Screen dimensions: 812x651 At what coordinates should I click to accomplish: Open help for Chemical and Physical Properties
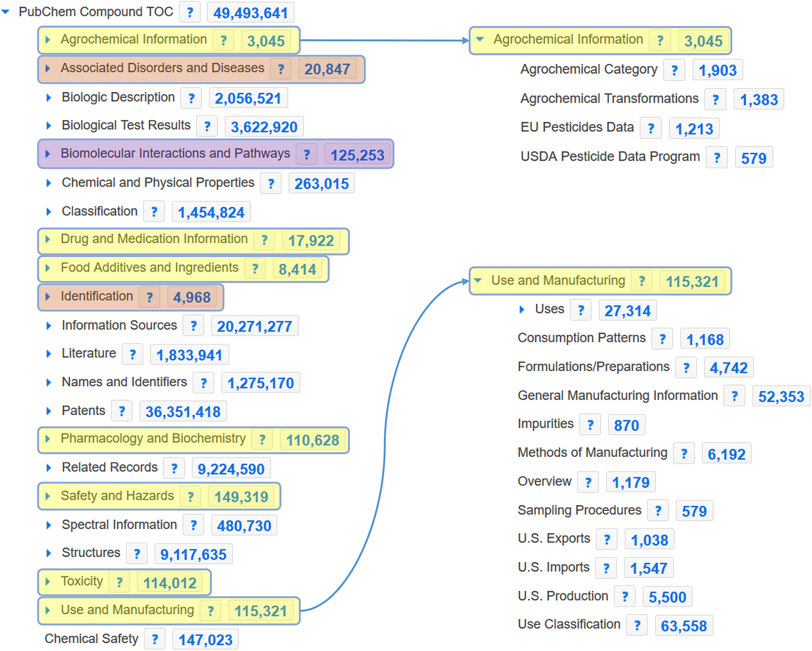click(x=271, y=183)
